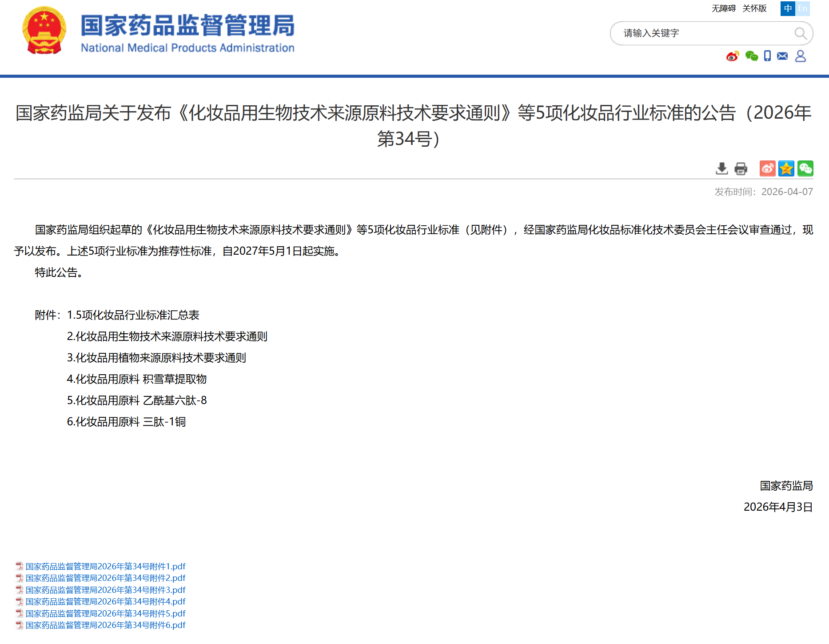Share the article to Weibo
Screen dimensions: 829x644
coord(767,168)
